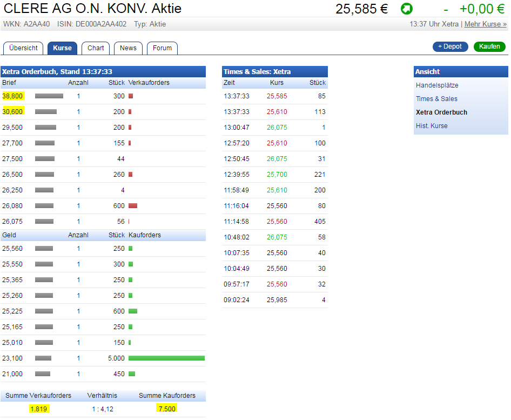Open Handelsplätze in the Ansicht panel
This screenshot has height=420, width=511.
(x=437, y=85)
